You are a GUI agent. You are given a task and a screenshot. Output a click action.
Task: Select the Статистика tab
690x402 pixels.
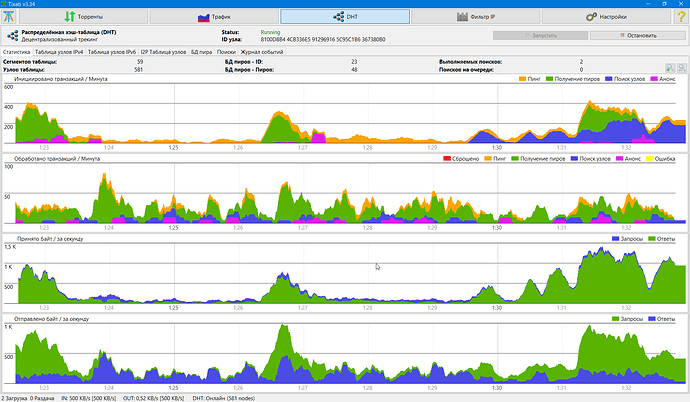17,52
